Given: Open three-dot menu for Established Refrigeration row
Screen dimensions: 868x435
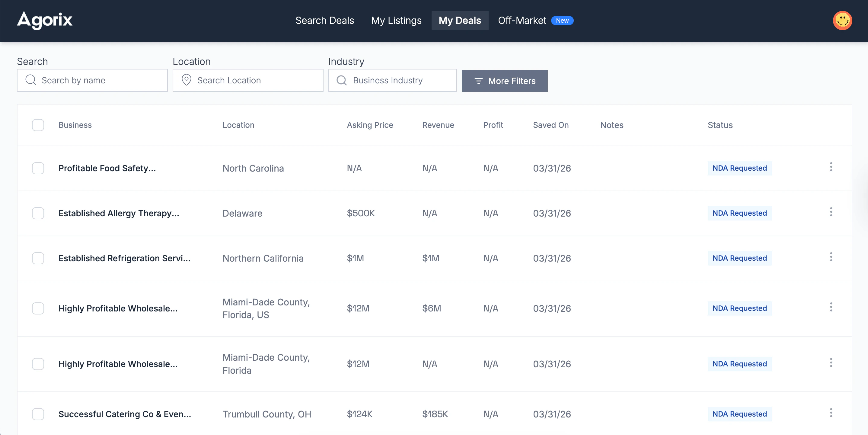Looking at the screenshot, I should click(831, 257).
